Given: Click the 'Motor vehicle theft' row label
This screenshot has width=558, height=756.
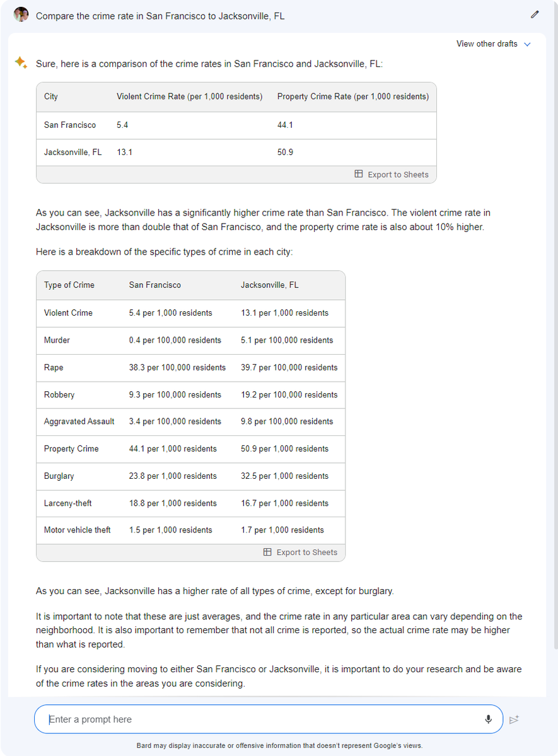Looking at the screenshot, I should click(78, 530).
